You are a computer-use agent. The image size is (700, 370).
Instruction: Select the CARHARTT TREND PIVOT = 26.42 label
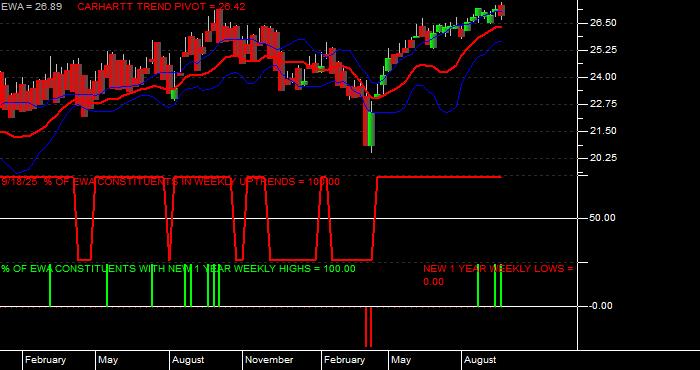161,7
